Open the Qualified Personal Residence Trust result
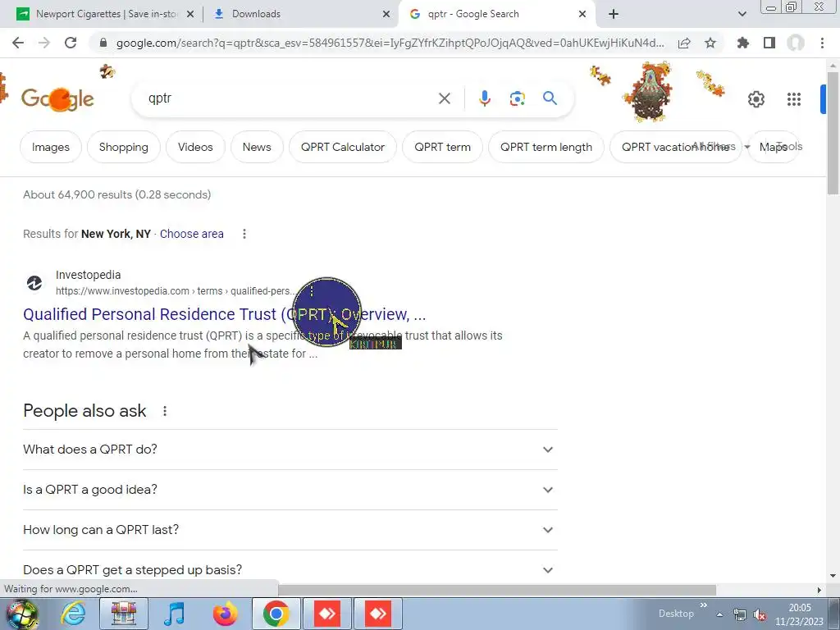 tap(225, 314)
